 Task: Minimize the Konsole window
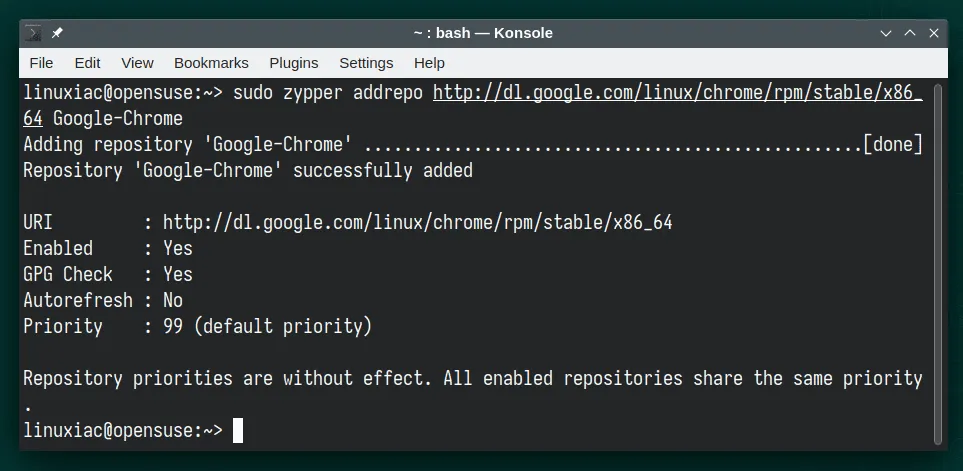point(886,33)
